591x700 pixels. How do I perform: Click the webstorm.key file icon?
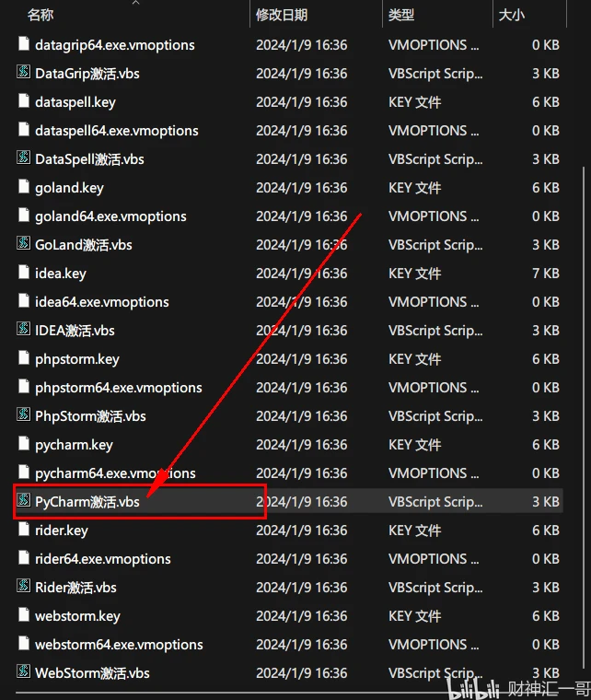(24, 614)
